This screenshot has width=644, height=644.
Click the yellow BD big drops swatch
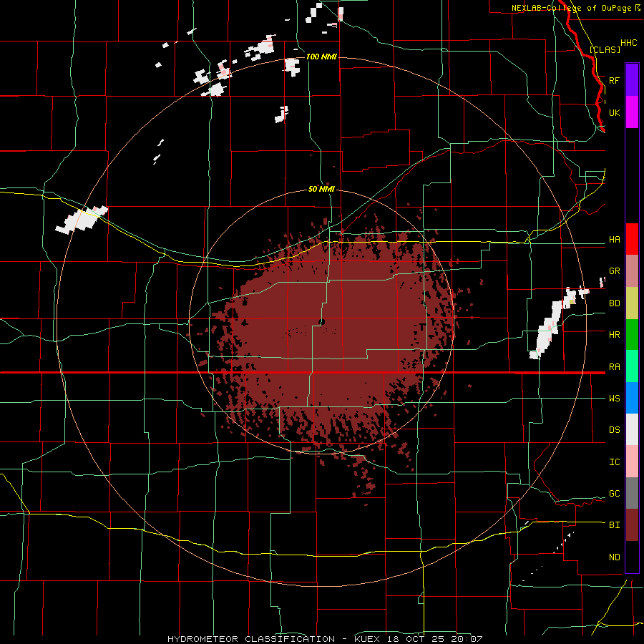(x=632, y=303)
